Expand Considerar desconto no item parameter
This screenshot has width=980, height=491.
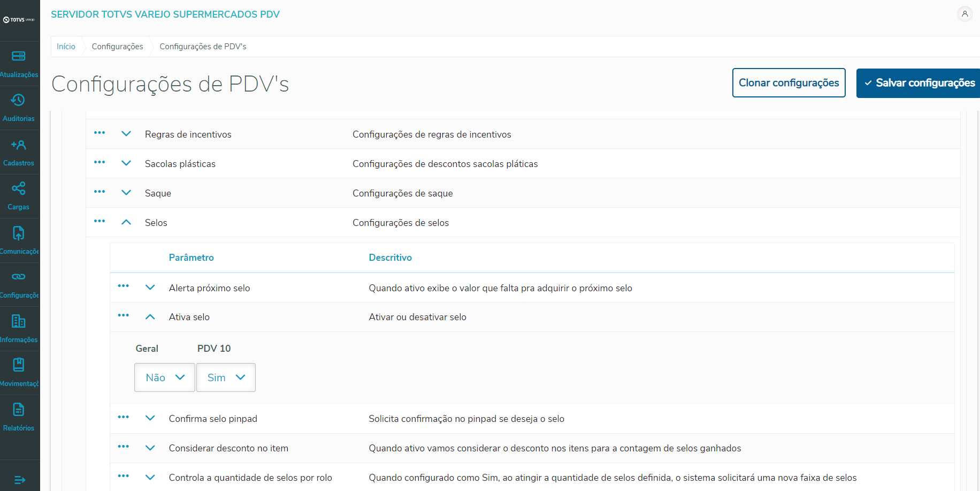pyautogui.click(x=150, y=448)
